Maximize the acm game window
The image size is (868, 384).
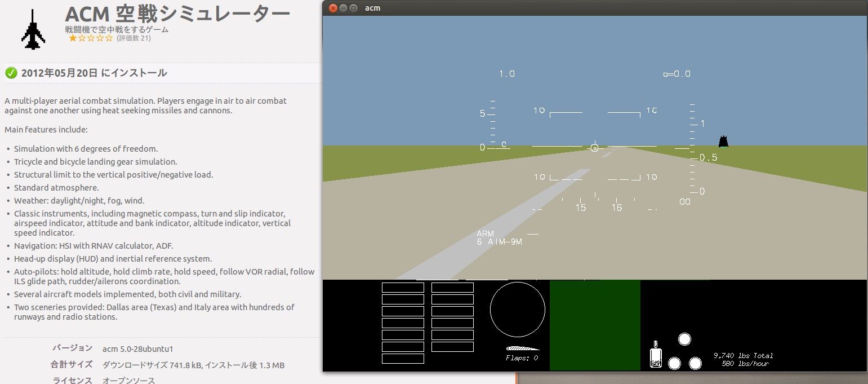[x=353, y=8]
